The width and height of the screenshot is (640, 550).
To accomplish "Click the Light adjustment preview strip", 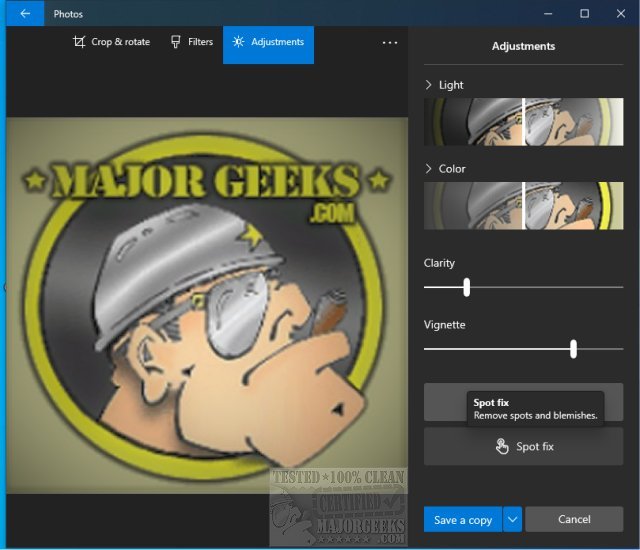I will (523, 122).
